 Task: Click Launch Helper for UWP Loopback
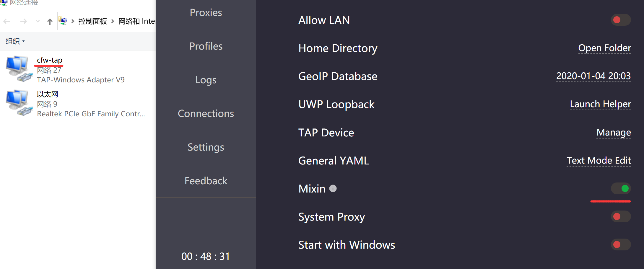600,104
